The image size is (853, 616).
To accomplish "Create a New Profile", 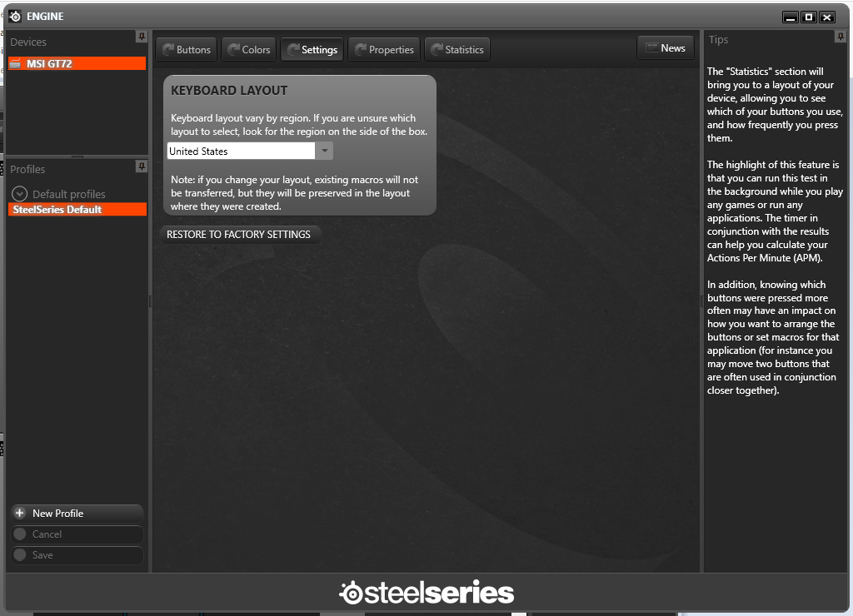I will [77, 514].
